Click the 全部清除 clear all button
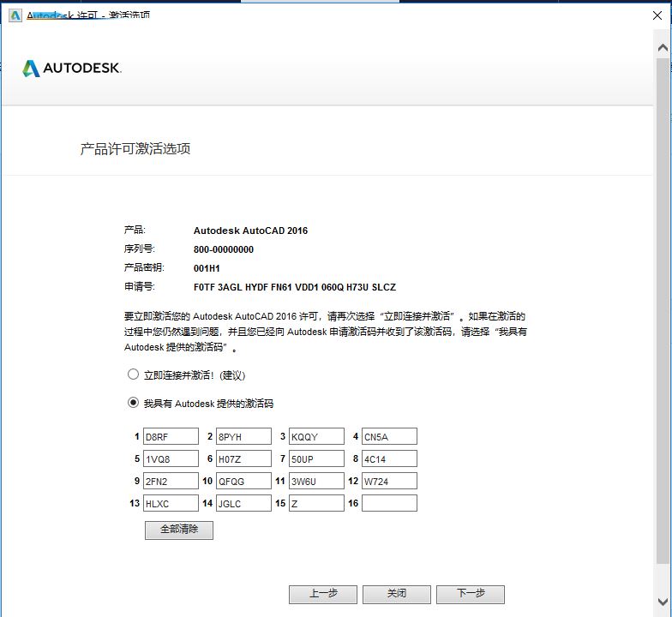Image resolution: width=672 pixels, height=617 pixels. [x=178, y=530]
